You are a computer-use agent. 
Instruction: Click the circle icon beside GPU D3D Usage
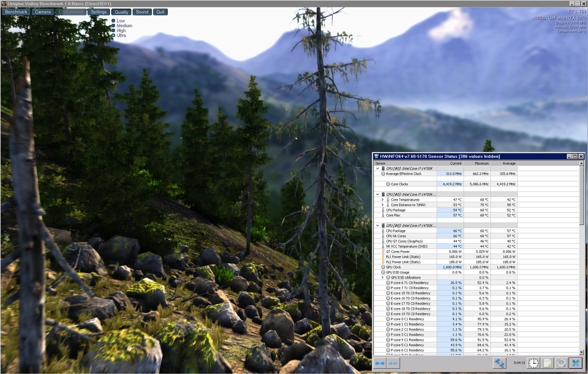coord(383,273)
